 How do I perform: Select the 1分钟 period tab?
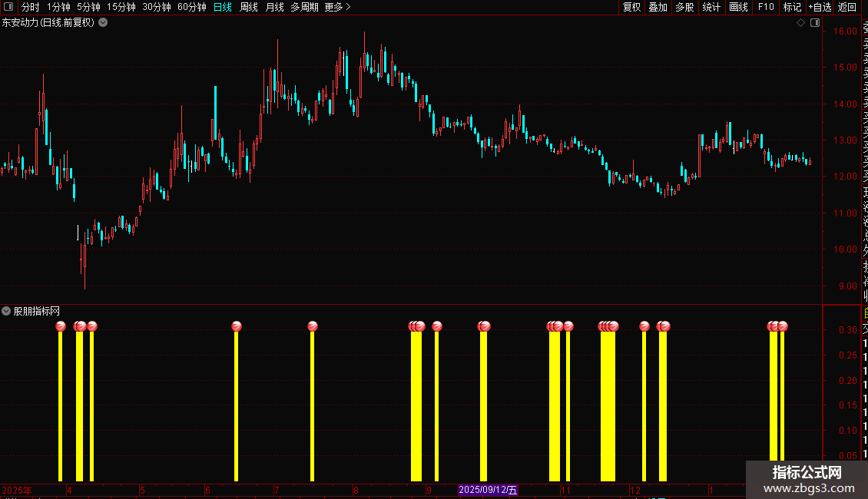tap(58, 7)
